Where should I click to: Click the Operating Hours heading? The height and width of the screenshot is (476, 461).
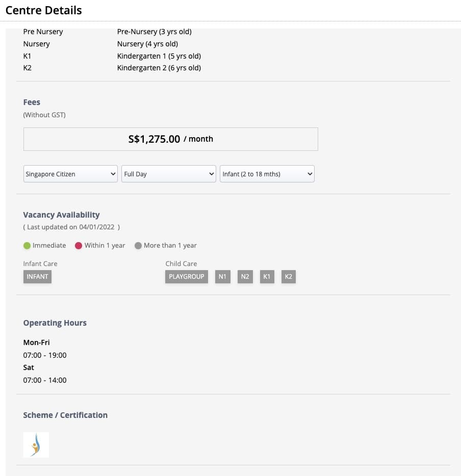pyautogui.click(x=55, y=323)
